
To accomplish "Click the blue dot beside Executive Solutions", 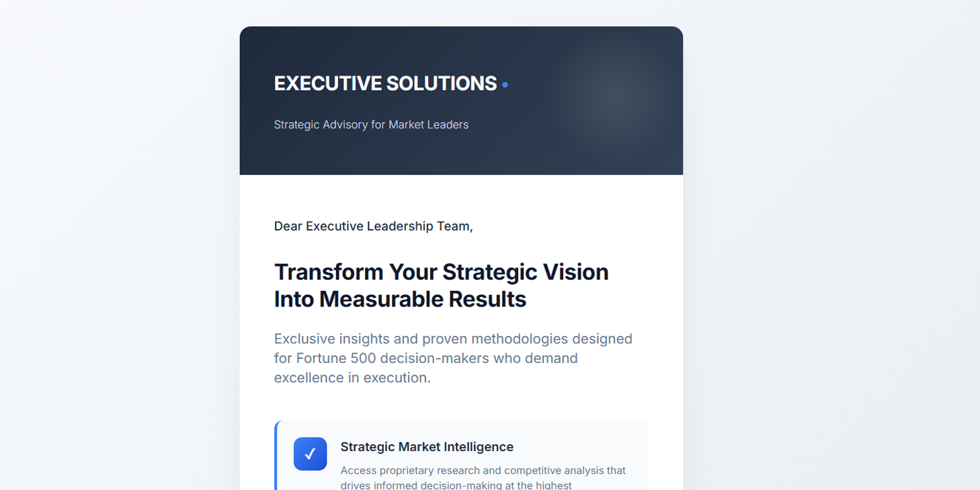I will coord(505,85).
